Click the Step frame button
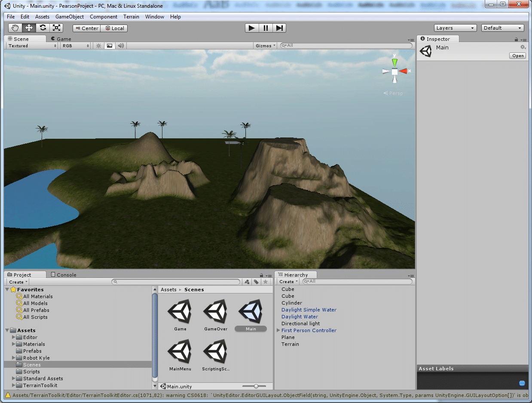This screenshot has height=403, width=532. pos(279,28)
